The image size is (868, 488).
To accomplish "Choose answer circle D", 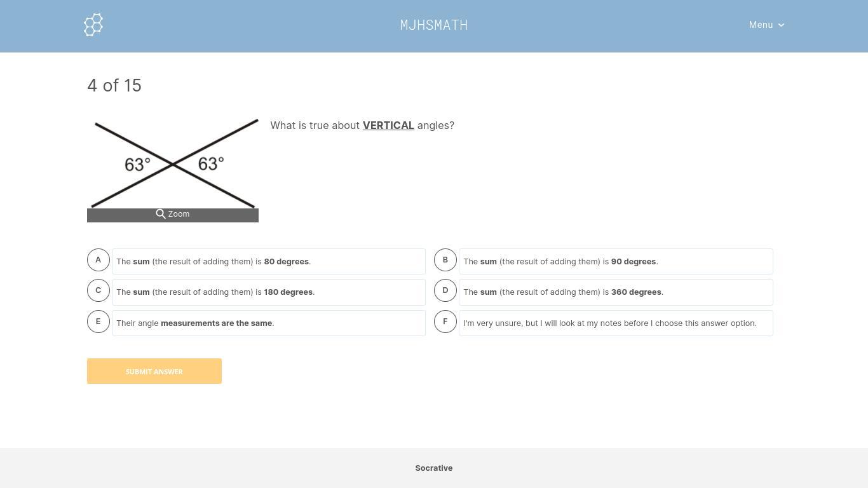I will (445, 290).
